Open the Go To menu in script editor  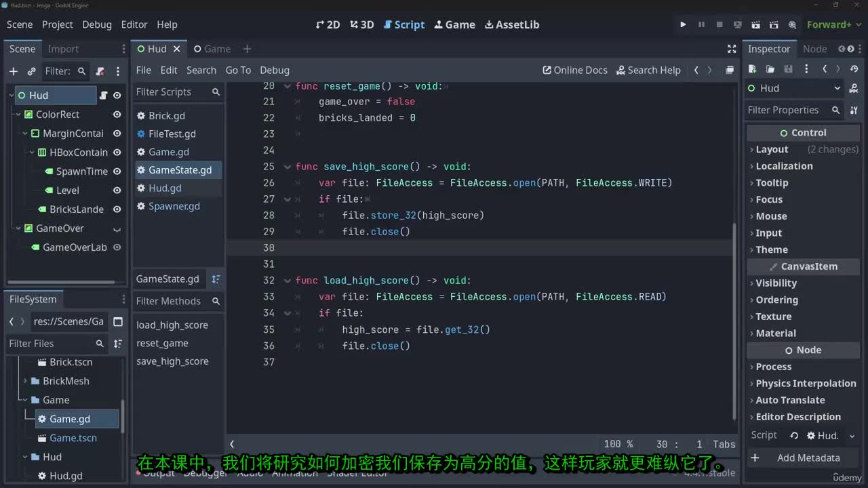[x=238, y=70]
